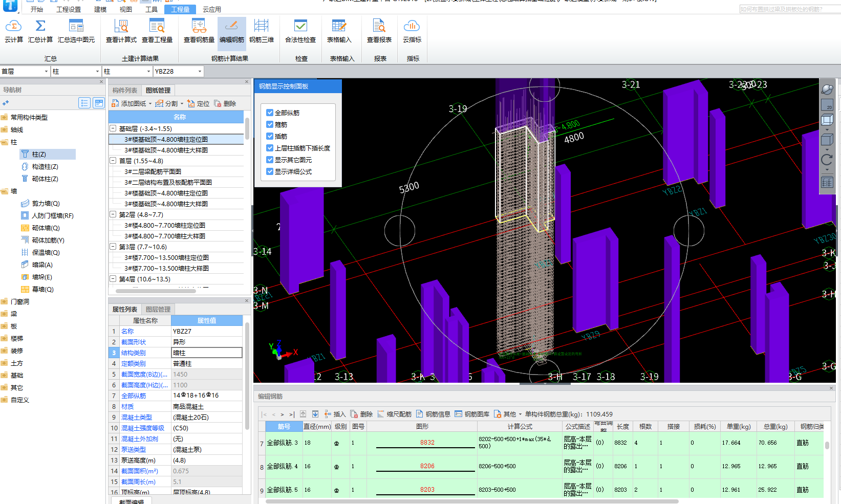Click 缩尺配筋 in the rebar editor toolbar
Image resolution: width=841 pixels, height=504 pixels.
[x=394, y=414]
